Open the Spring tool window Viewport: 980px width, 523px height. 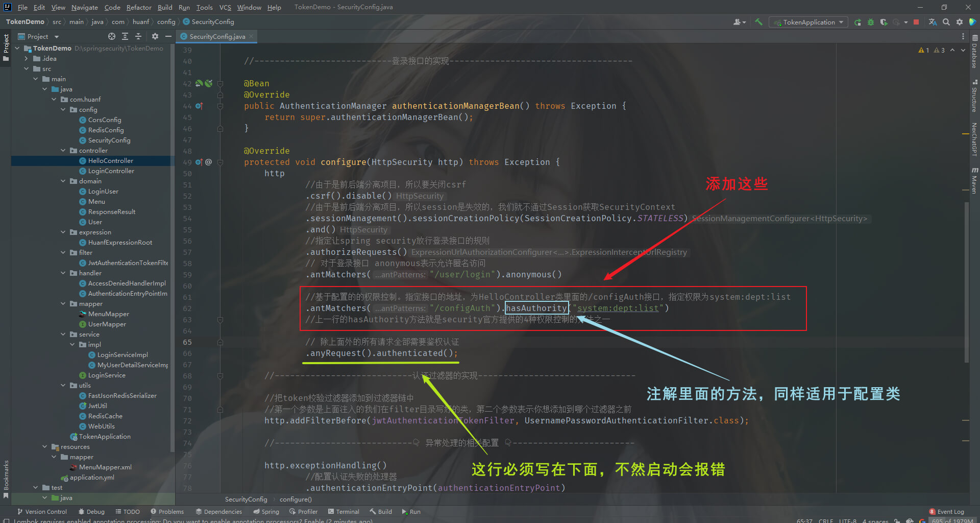tap(266, 511)
